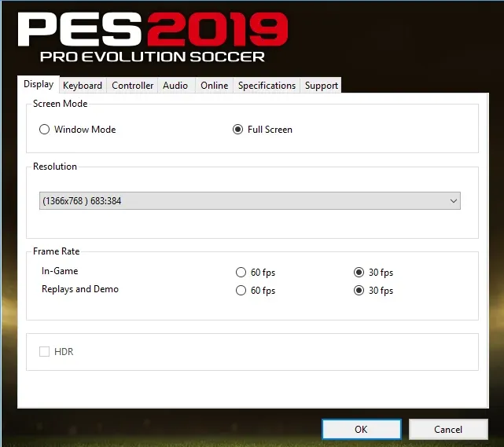Confirm settings with the OK button

(361, 429)
